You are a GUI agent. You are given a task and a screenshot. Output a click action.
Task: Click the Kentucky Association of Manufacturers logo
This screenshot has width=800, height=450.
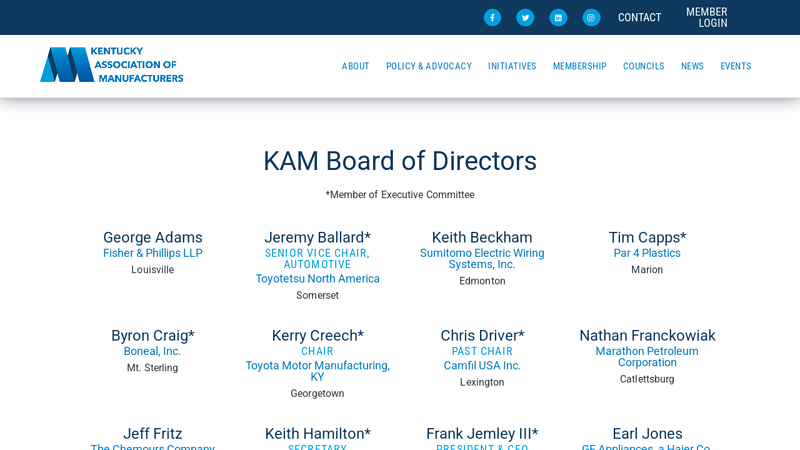[112, 65]
